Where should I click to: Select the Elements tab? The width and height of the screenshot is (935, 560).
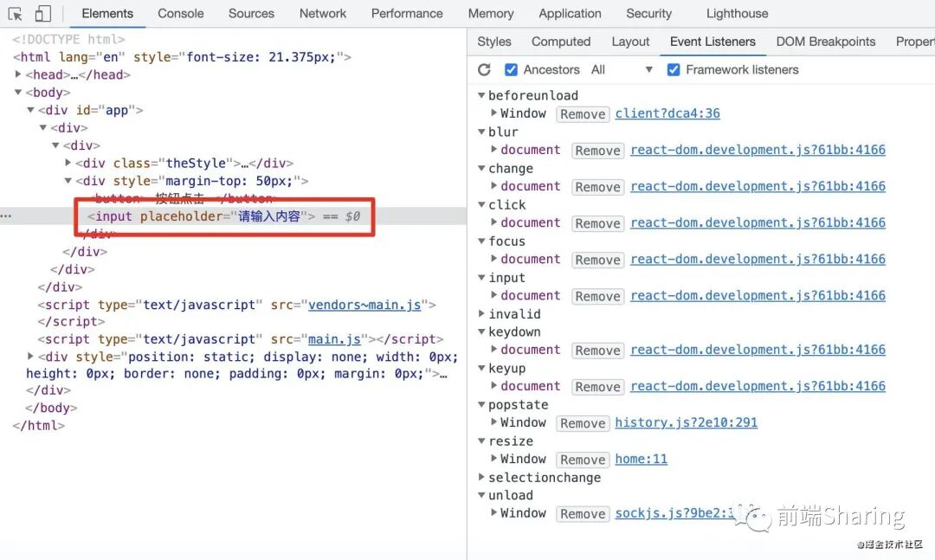pyautogui.click(x=107, y=13)
